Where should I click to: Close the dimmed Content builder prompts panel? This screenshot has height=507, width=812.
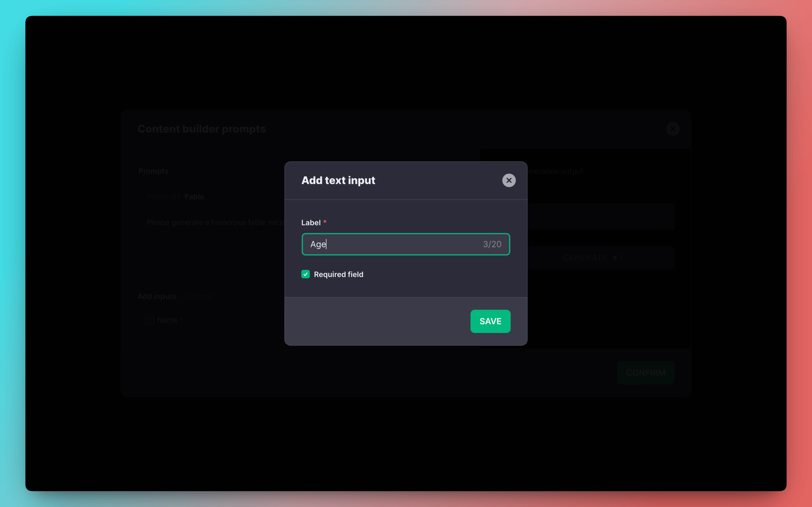(673, 129)
